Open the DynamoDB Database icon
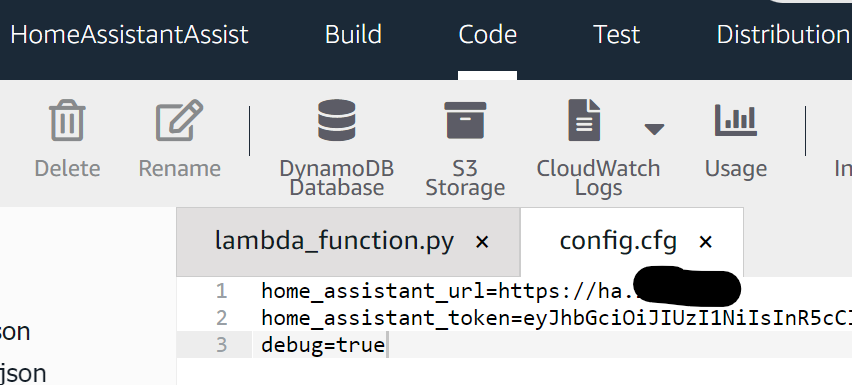The height and width of the screenshot is (385, 852). 336,120
